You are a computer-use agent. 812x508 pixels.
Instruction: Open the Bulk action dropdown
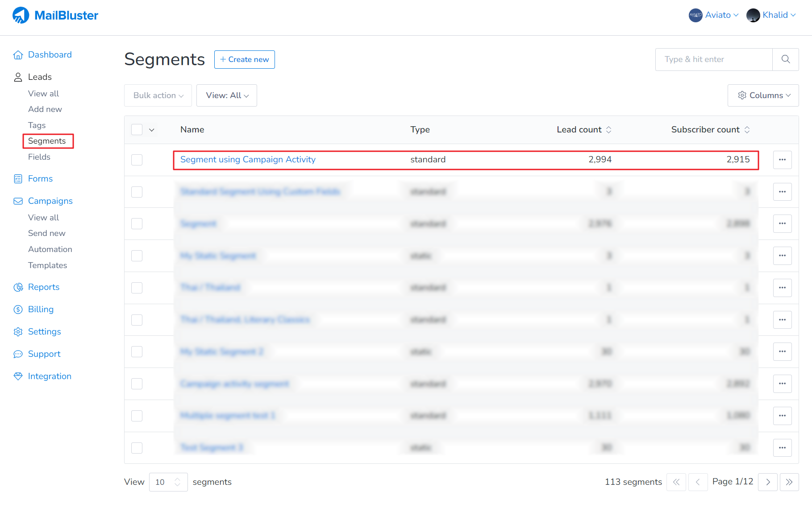click(x=158, y=95)
